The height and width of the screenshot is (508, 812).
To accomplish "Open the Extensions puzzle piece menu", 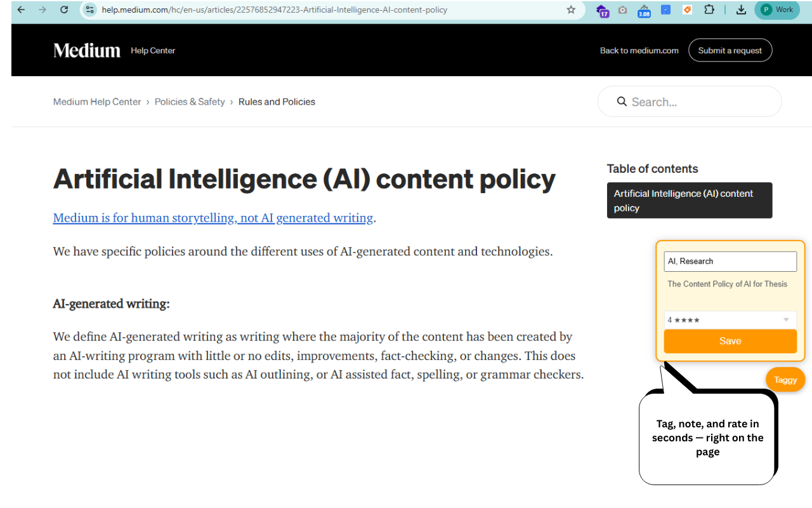I will click(709, 10).
